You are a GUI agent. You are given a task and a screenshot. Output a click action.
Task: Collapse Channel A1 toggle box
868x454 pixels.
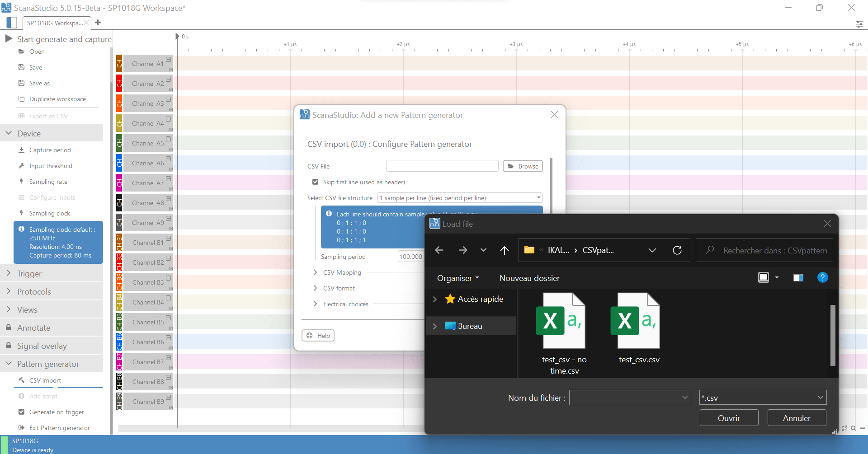point(168,60)
